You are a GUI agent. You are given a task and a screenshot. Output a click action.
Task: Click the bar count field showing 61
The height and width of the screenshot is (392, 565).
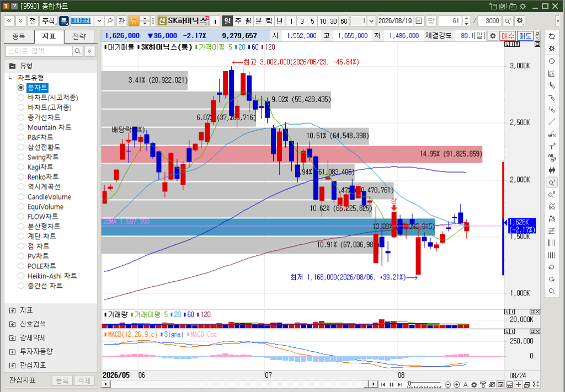point(450,21)
